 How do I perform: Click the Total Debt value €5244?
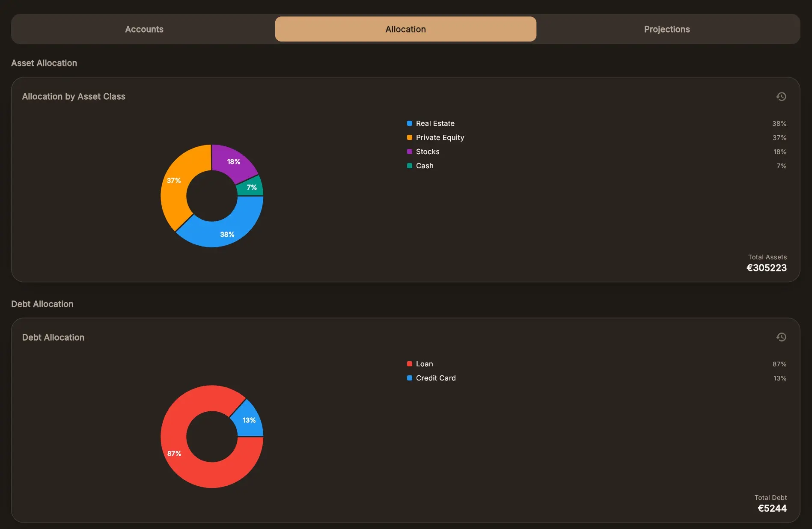pyautogui.click(x=772, y=508)
